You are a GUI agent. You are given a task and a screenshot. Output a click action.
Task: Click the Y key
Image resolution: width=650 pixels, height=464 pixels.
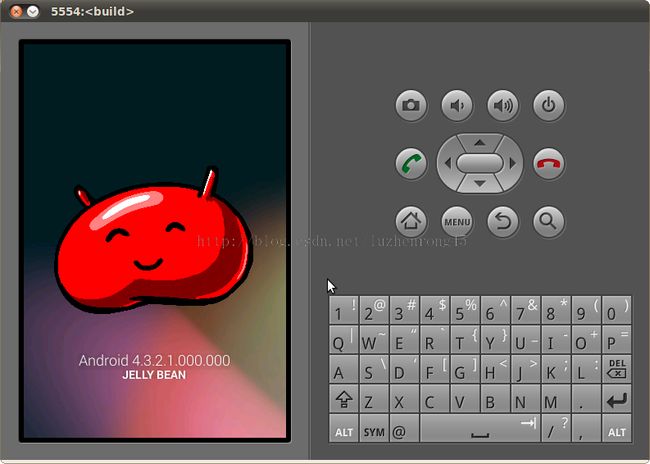tap(495, 340)
